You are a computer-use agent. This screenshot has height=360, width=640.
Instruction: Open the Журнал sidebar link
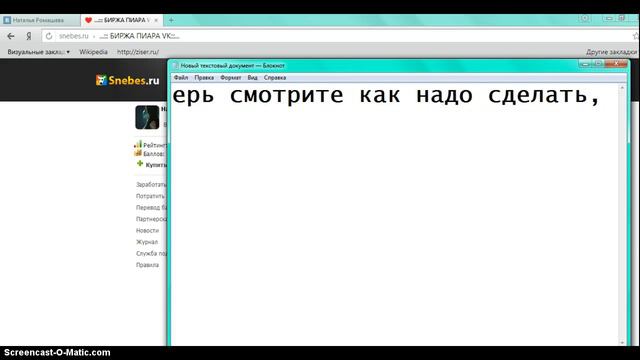pos(147,242)
